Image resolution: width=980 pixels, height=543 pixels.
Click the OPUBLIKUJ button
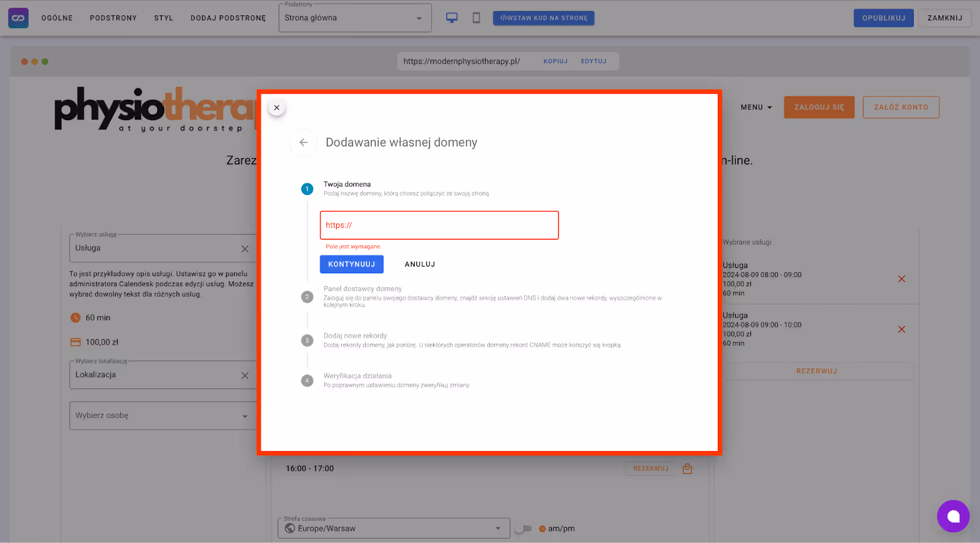tap(883, 18)
